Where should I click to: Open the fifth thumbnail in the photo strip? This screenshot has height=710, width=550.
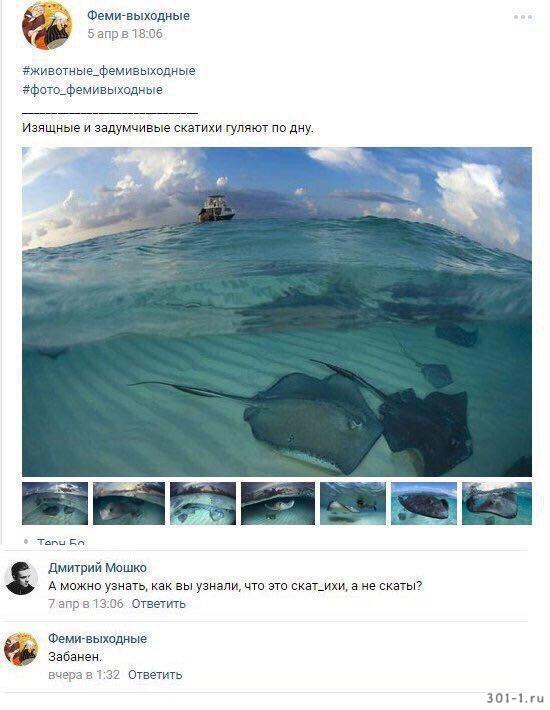click(x=353, y=504)
